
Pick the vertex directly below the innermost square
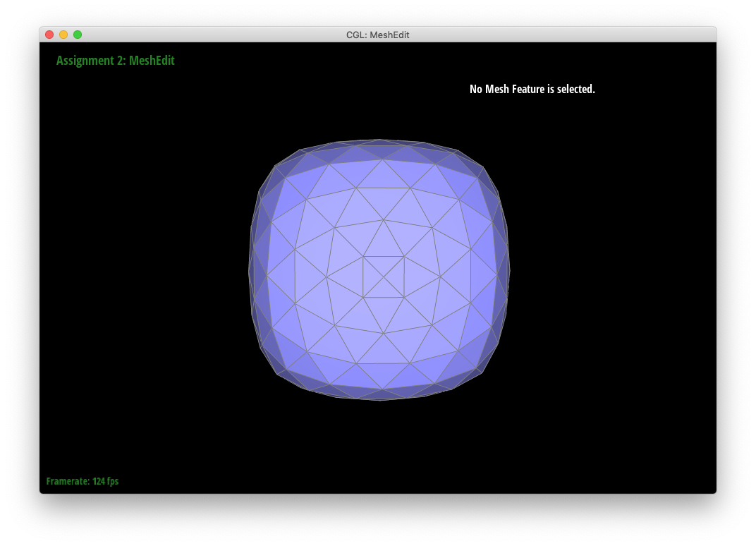pos(384,334)
